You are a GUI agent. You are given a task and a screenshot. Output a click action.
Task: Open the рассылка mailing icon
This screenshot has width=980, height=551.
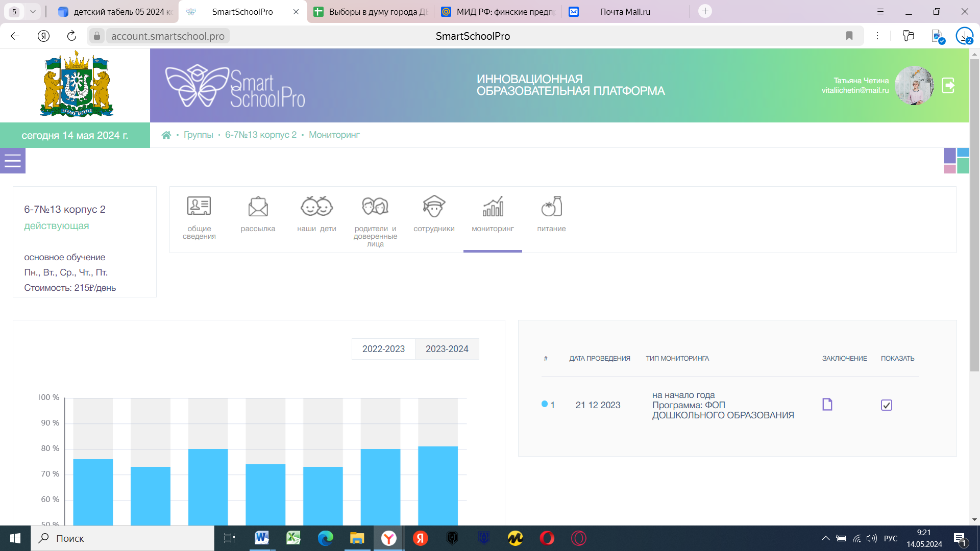coord(258,207)
